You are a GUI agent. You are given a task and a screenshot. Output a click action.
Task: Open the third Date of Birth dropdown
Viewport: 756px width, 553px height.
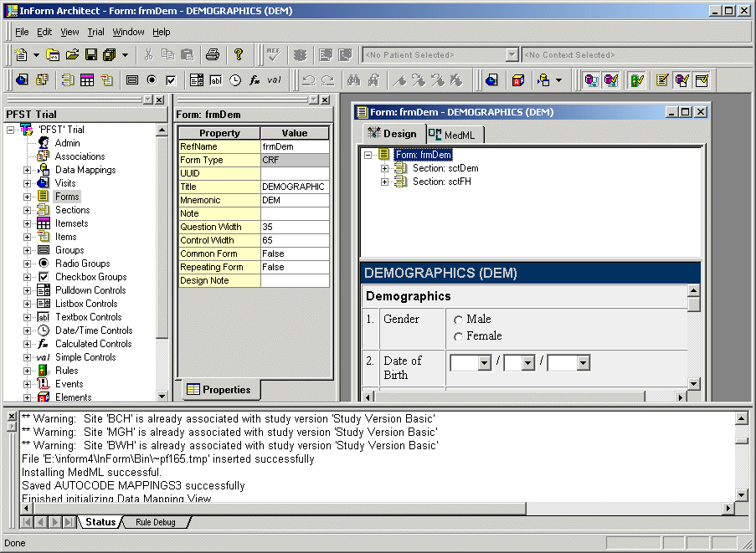(583, 363)
